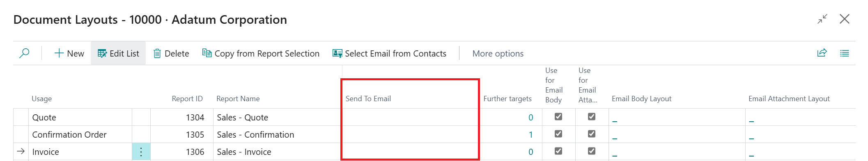
Task: Expand More options in the action bar
Action: click(x=498, y=53)
